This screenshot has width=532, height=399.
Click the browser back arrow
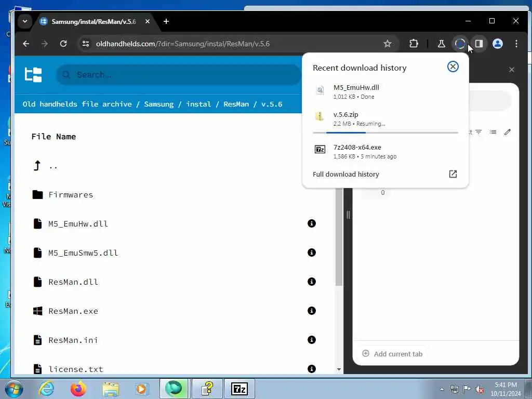point(26,44)
